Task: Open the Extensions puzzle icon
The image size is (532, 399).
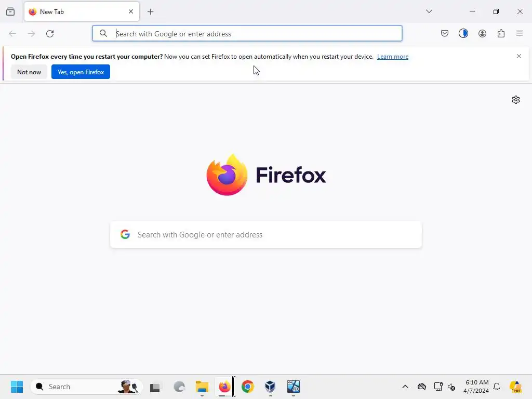Action: pos(501,33)
